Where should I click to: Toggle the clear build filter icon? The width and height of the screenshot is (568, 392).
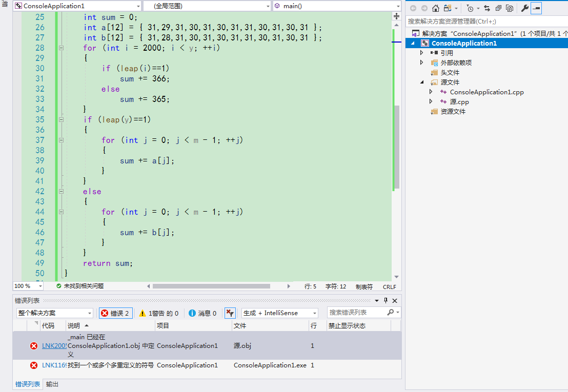[230, 313]
